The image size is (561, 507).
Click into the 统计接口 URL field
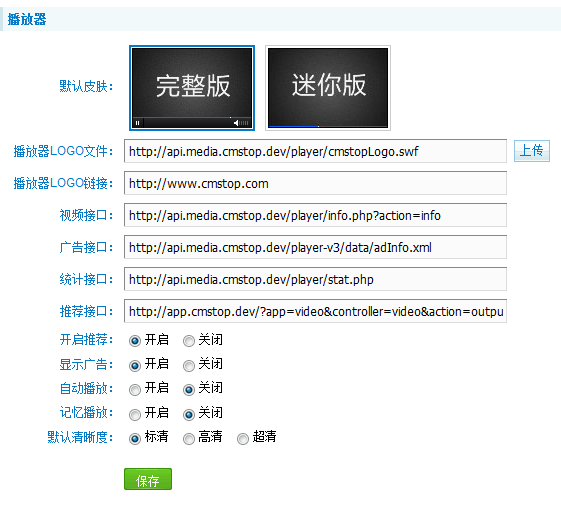[315, 279]
